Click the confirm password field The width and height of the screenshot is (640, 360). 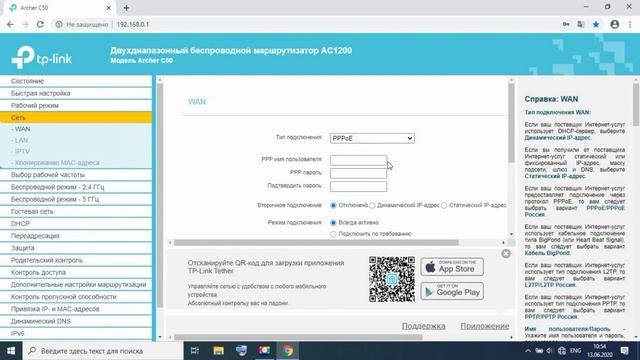point(358,186)
